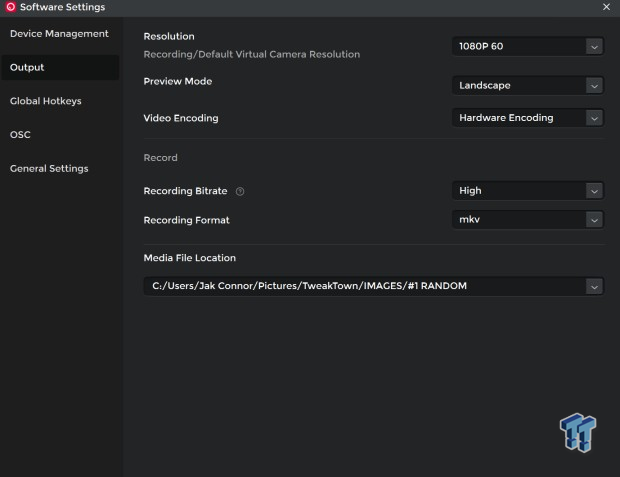Screen dimensions: 620x477
Task: Click the TweakTown logo watermark
Action: pyautogui.click(x=578, y=431)
